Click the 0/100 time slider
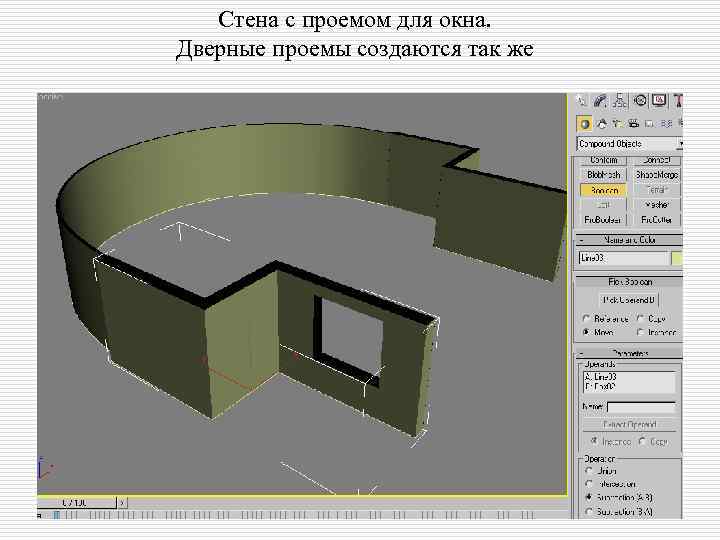The height and width of the screenshot is (540, 720). [x=75, y=503]
